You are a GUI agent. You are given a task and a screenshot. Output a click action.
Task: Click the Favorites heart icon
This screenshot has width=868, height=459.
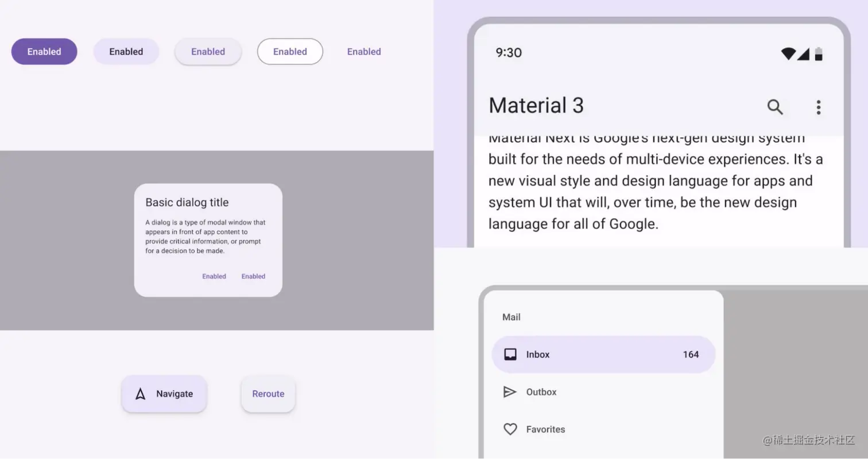[510, 429]
